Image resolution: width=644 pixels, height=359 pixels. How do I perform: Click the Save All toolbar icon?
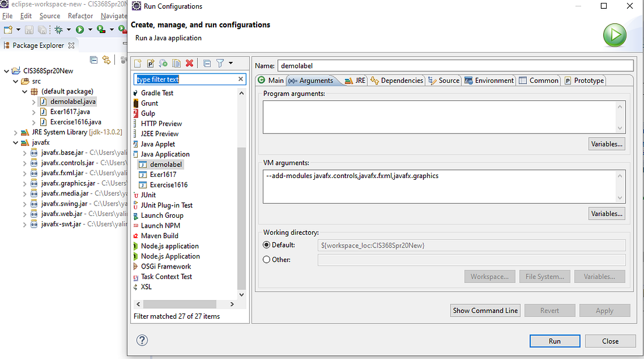(42, 30)
